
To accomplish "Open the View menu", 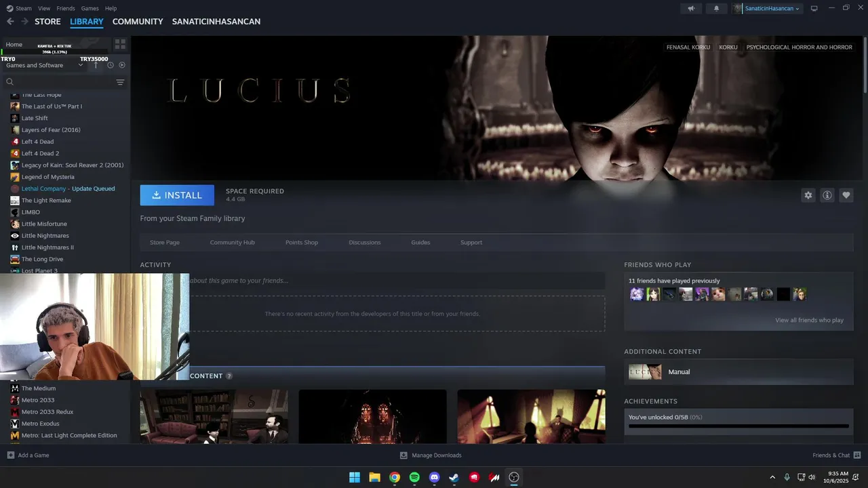I will tap(44, 8).
